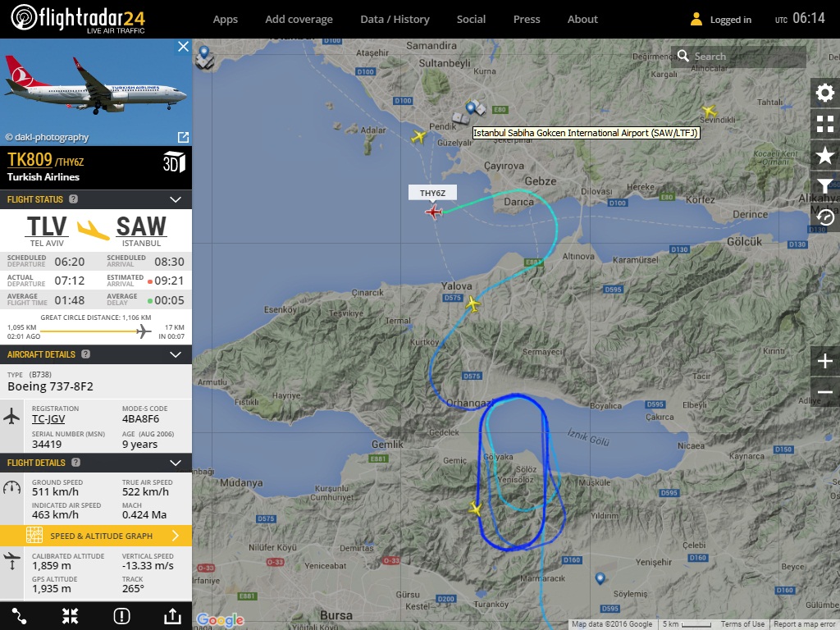Viewport: 840px width, 630px height.
Task: Toggle the center-on-aircraft icon
Action: 71,616
